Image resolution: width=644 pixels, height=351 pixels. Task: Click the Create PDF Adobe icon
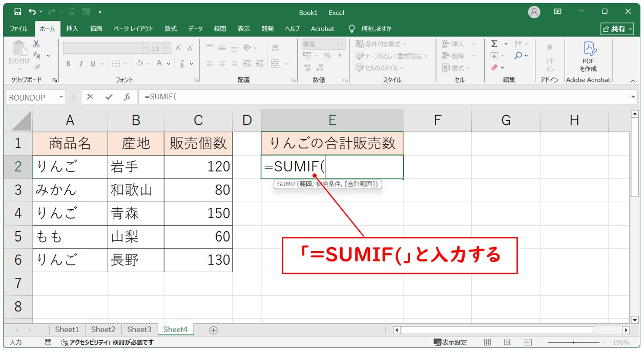tap(588, 56)
